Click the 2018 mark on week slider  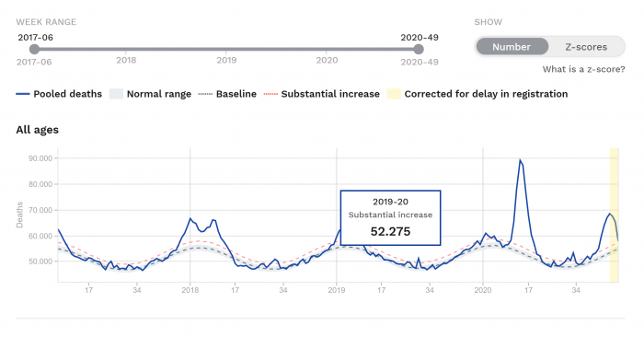pos(126,60)
